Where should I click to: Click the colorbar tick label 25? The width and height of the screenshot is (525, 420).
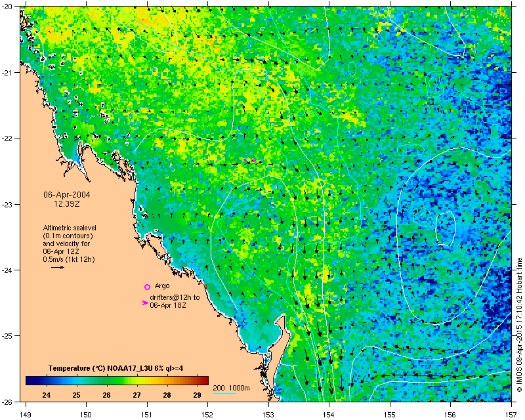pyautogui.click(x=76, y=395)
